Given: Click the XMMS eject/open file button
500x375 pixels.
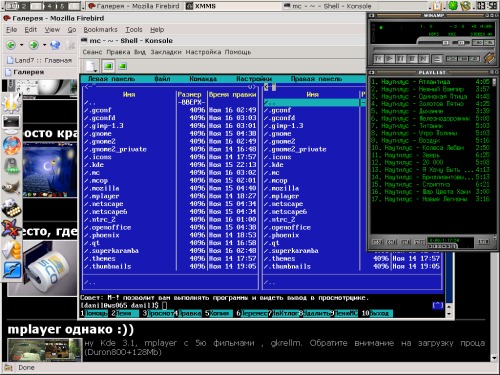Looking at the screenshot, I should [x=437, y=59].
